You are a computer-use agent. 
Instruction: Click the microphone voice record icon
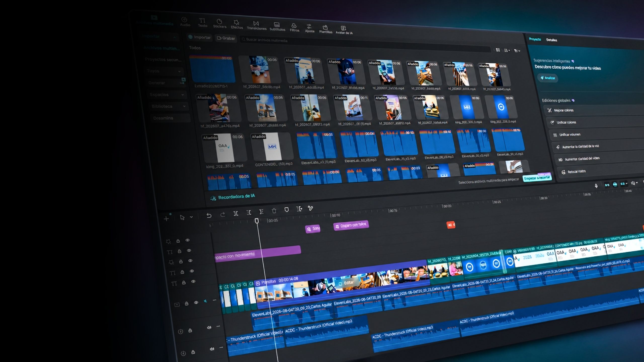coord(596,186)
